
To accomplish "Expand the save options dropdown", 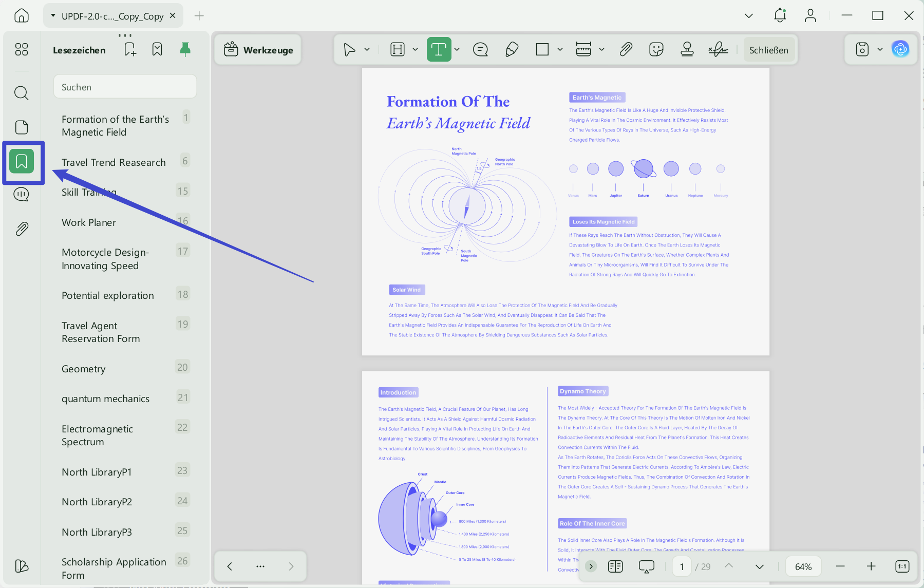I will pos(880,49).
